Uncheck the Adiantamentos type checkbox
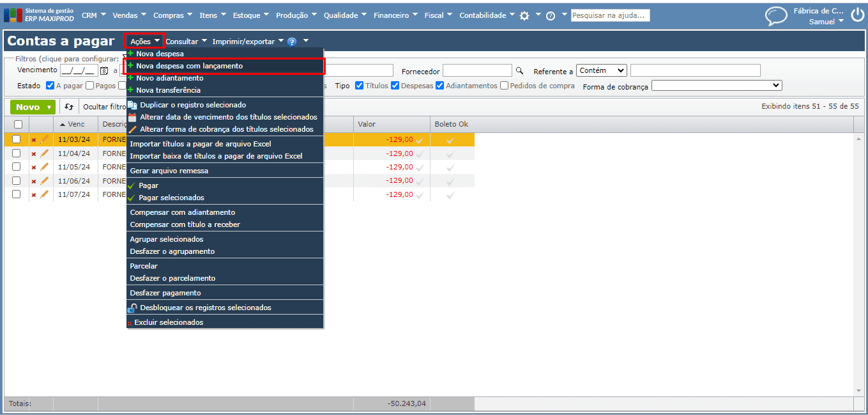The width and height of the screenshot is (868, 415). 440,86
